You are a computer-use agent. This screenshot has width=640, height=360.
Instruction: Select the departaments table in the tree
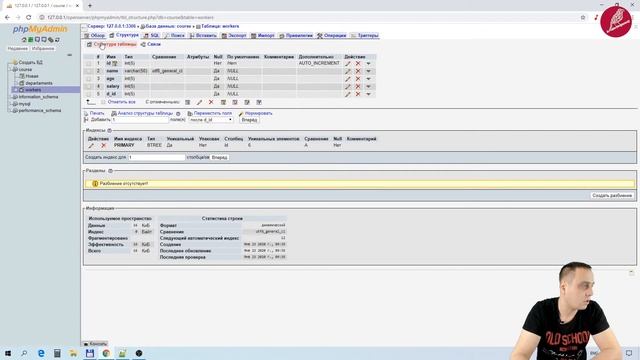pyautogui.click(x=39, y=83)
